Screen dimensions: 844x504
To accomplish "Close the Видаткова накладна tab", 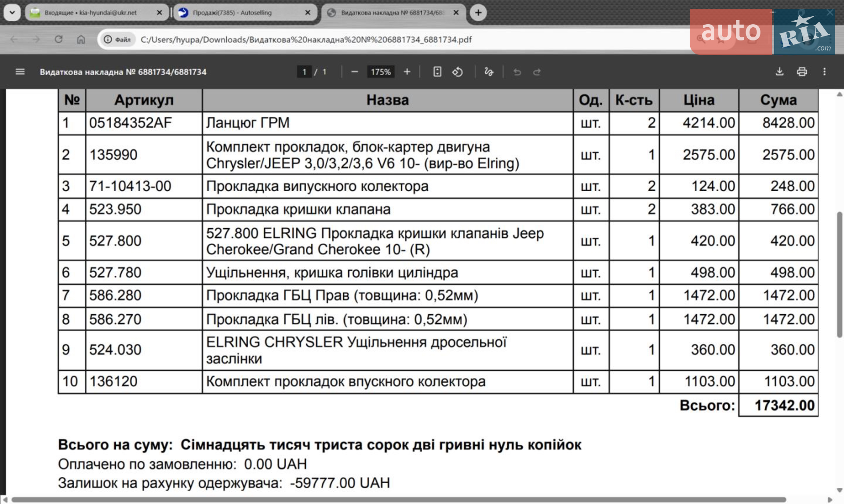I will click(x=456, y=13).
